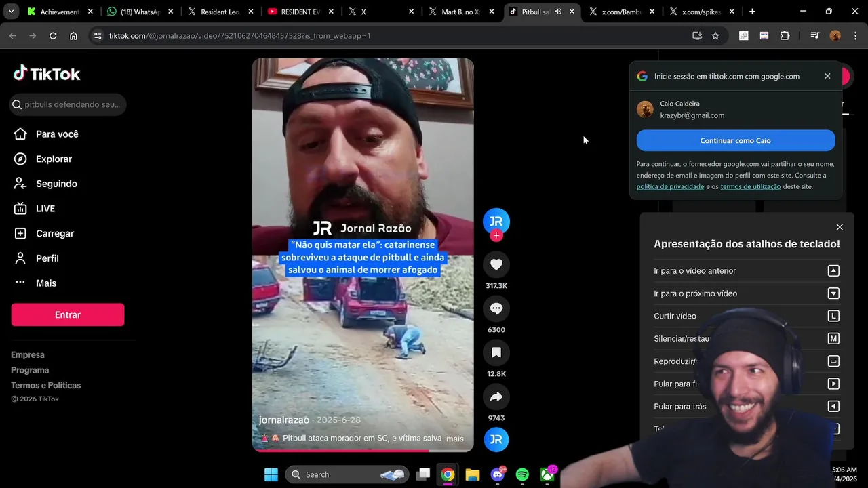Seek using the video progress bar
This screenshot has height=488, width=868.
pos(363,449)
